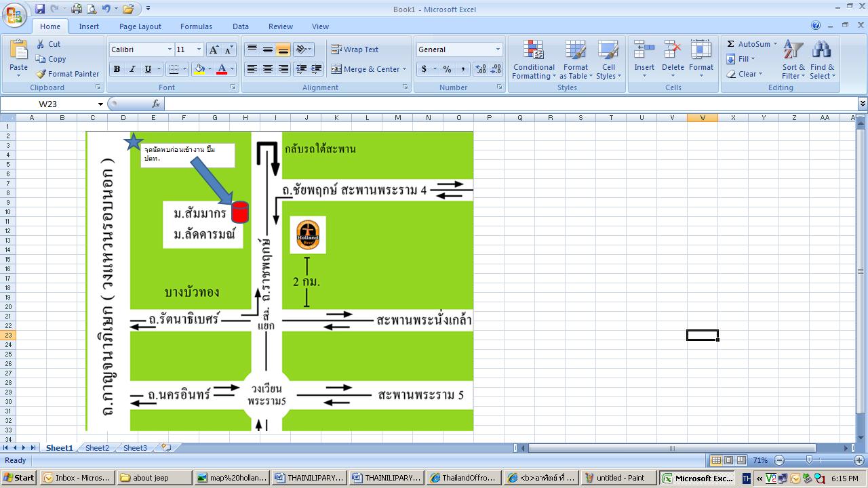The width and height of the screenshot is (868, 488).
Task: Click the Format Painter icon
Action: click(42, 74)
